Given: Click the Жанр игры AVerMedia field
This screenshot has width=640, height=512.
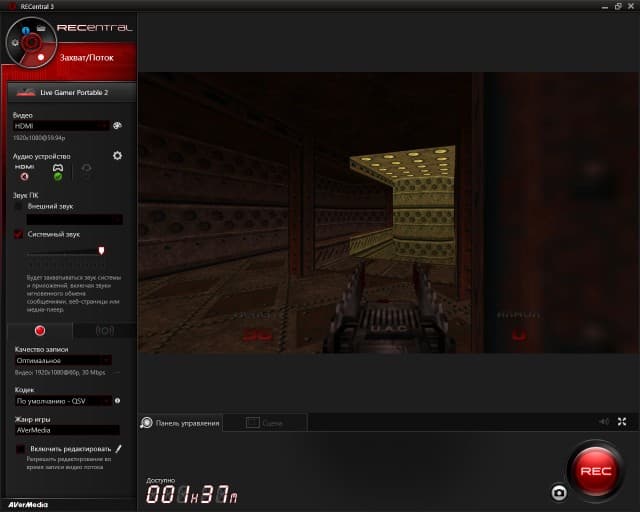Looking at the screenshot, I should 67,430.
